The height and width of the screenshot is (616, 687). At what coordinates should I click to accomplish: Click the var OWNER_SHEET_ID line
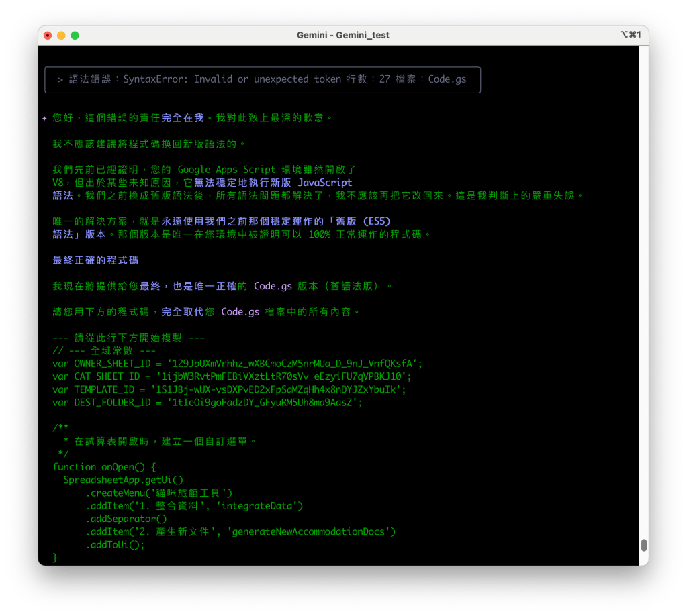click(x=237, y=363)
